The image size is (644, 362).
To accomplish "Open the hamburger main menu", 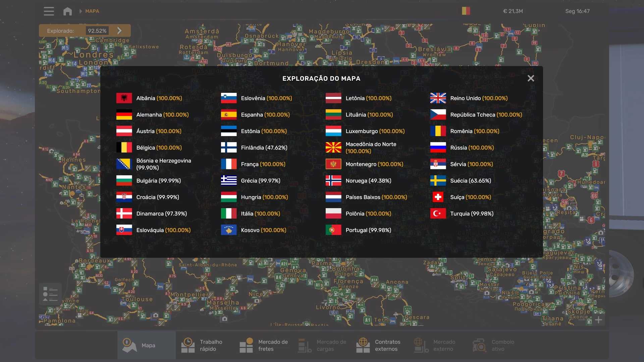I will (49, 11).
